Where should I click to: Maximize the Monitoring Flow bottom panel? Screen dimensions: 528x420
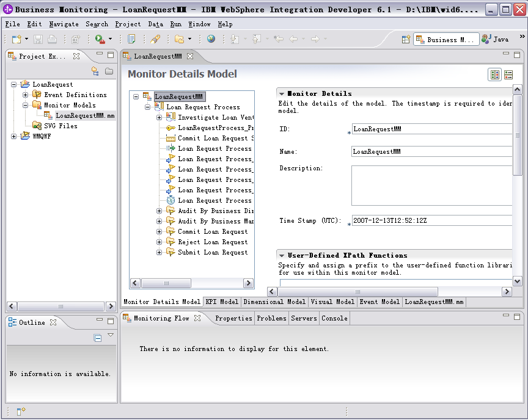(x=517, y=317)
